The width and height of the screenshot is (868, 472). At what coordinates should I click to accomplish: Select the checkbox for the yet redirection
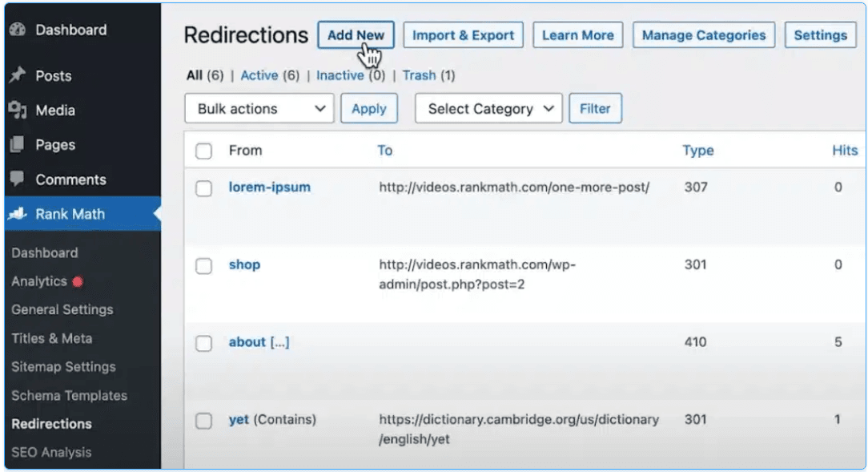pos(203,421)
